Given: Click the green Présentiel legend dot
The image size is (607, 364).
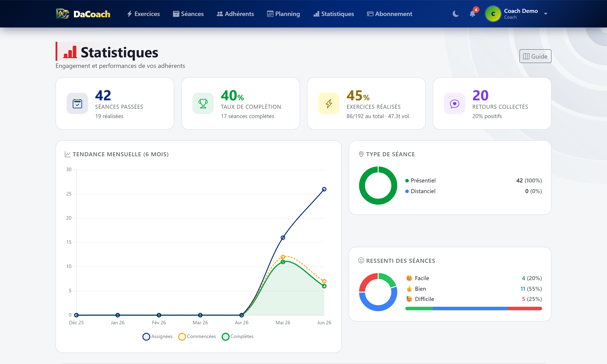Looking at the screenshot, I should pos(407,180).
